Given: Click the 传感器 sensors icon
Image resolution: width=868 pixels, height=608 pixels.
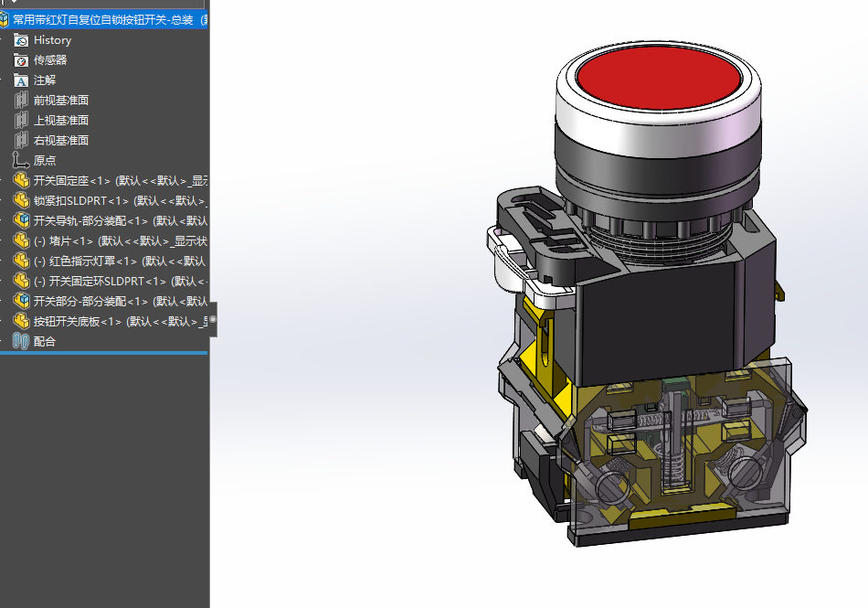Looking at the screenshot, I should 21,60.
